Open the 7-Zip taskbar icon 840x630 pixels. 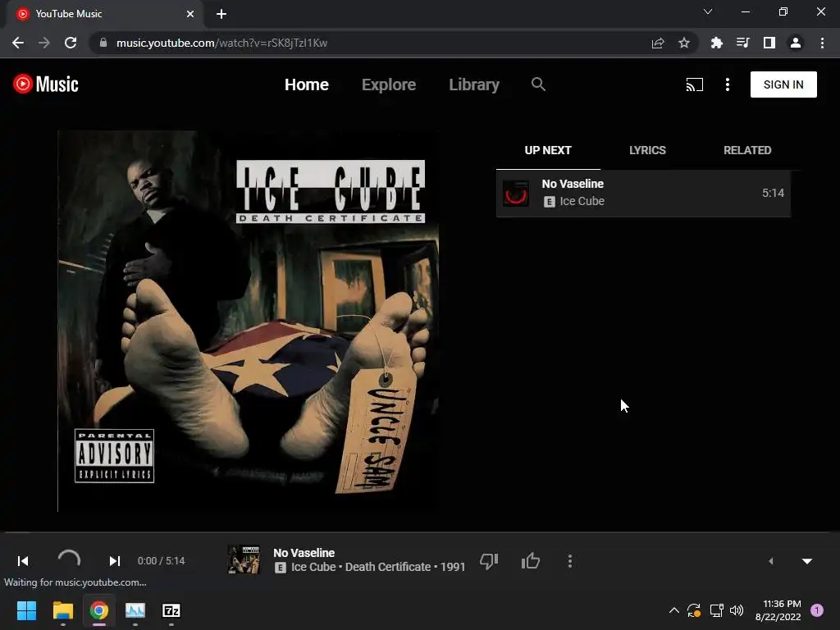point(171,610)
